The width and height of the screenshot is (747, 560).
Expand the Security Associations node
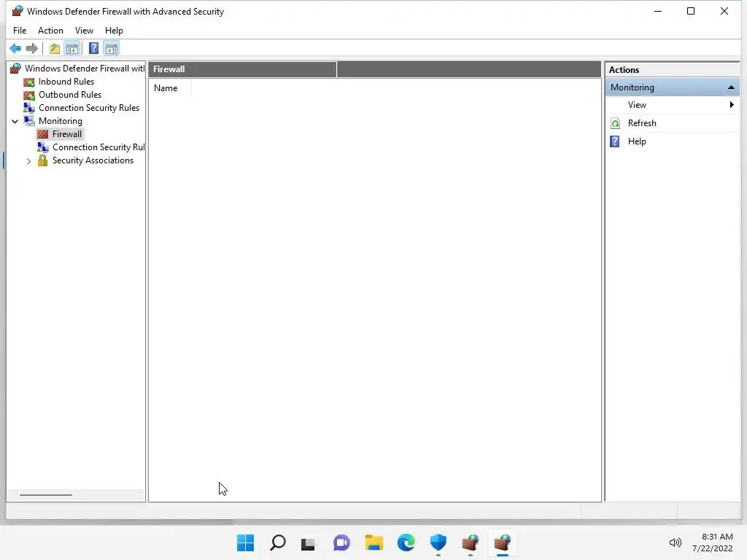click(28, 161)
